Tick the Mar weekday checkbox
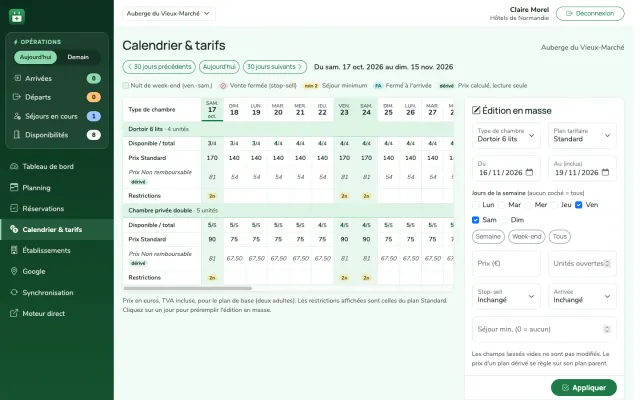 coord(502,205)
